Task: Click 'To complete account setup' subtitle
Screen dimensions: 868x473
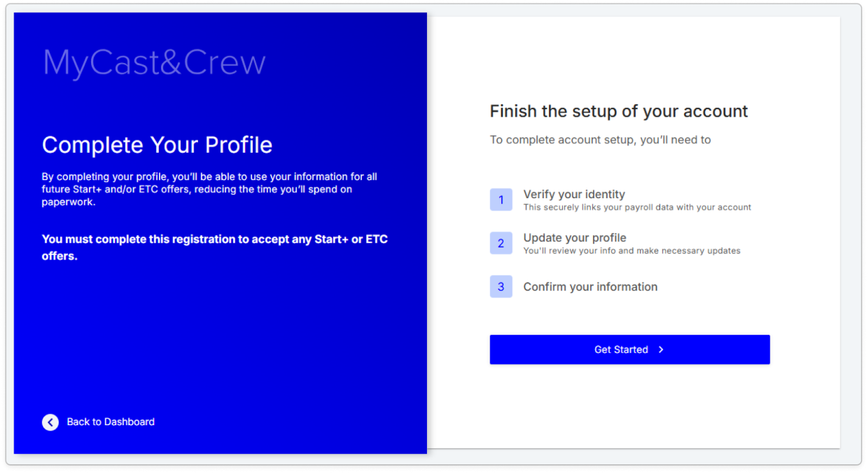Action: [x=600, y=140]
